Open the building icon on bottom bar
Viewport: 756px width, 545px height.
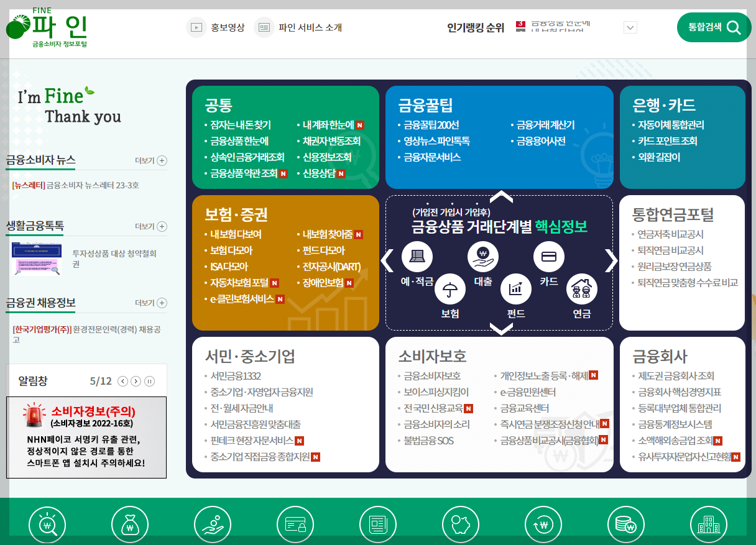pos(709,524)
